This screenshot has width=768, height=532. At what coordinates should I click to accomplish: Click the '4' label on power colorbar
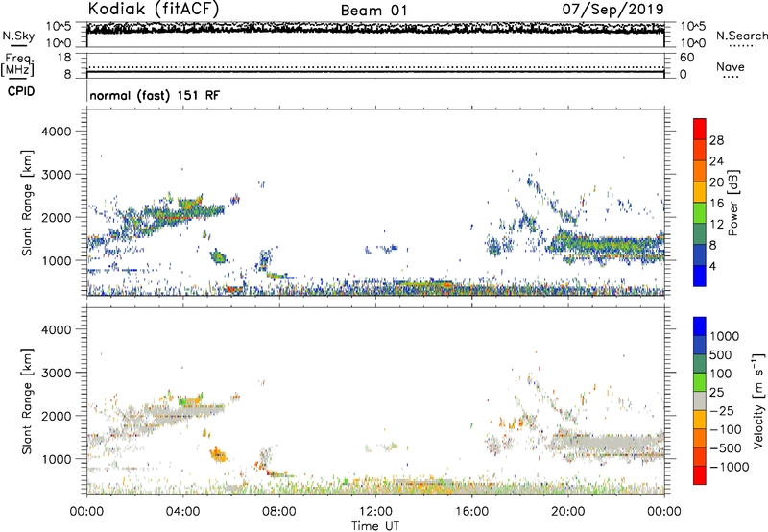pos(712,267)
